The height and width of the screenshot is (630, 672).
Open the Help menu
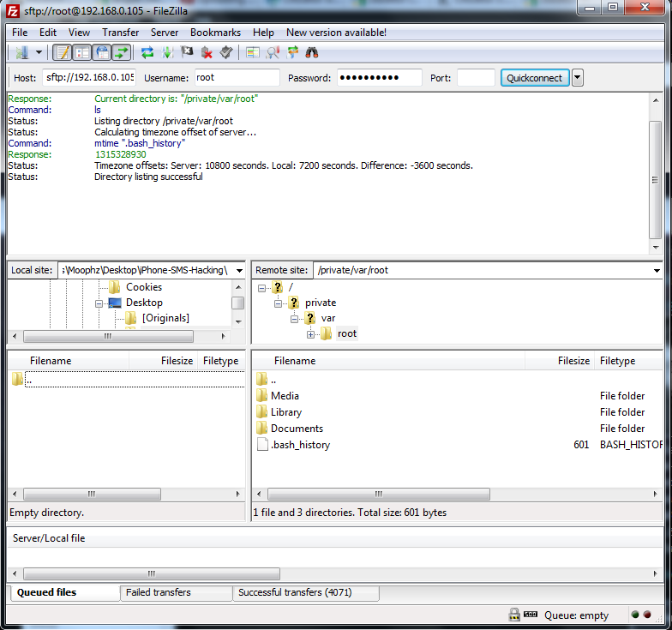pos(263,33)
